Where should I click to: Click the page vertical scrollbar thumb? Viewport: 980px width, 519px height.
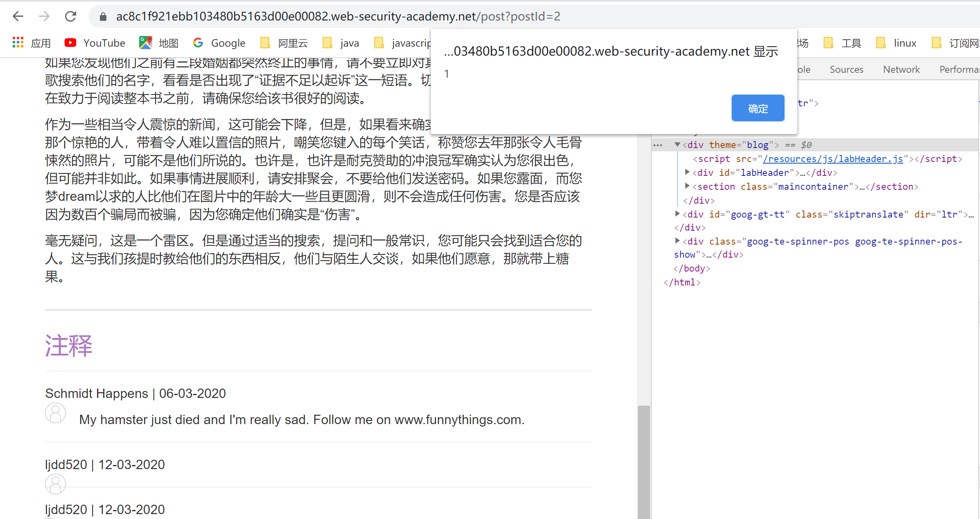(x=644, y=462)
